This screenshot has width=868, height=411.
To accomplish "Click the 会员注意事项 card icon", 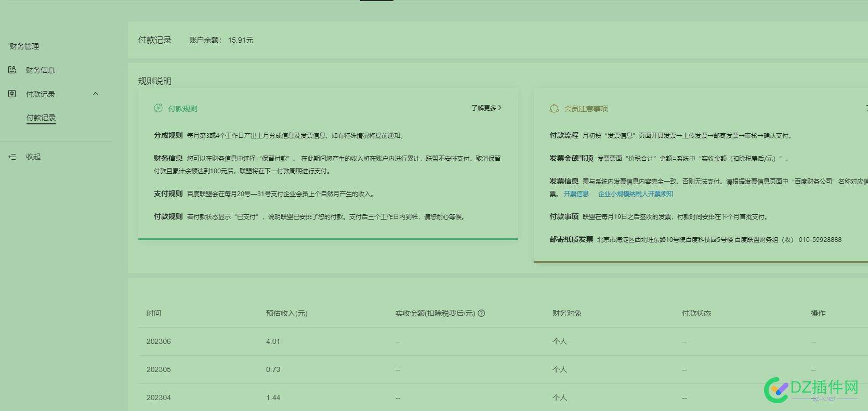I will tap(554, 108).
